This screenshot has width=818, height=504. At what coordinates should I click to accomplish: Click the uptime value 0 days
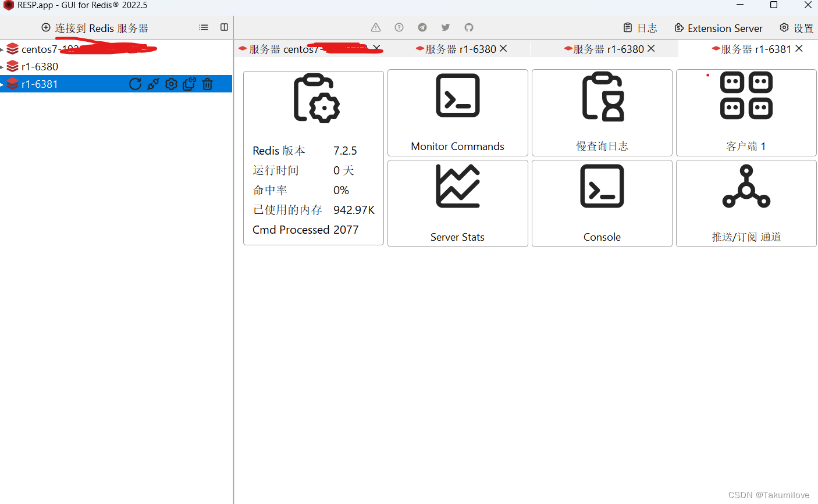pos(343,170)
